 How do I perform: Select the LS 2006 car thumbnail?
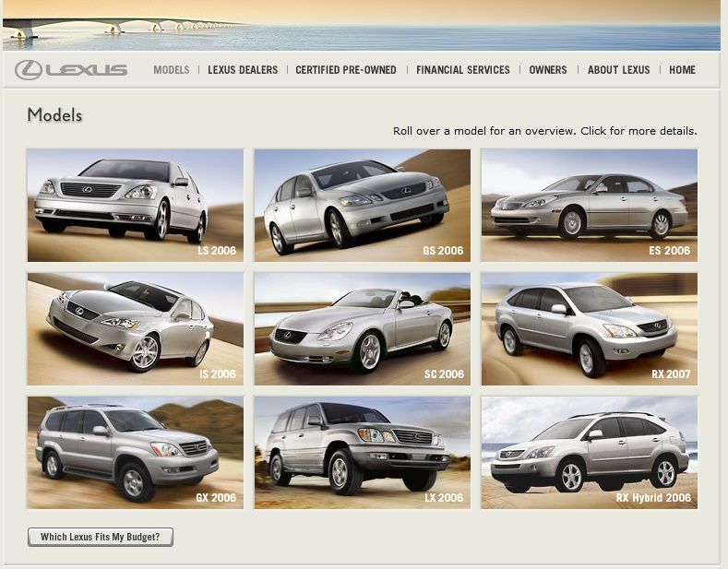135,205
